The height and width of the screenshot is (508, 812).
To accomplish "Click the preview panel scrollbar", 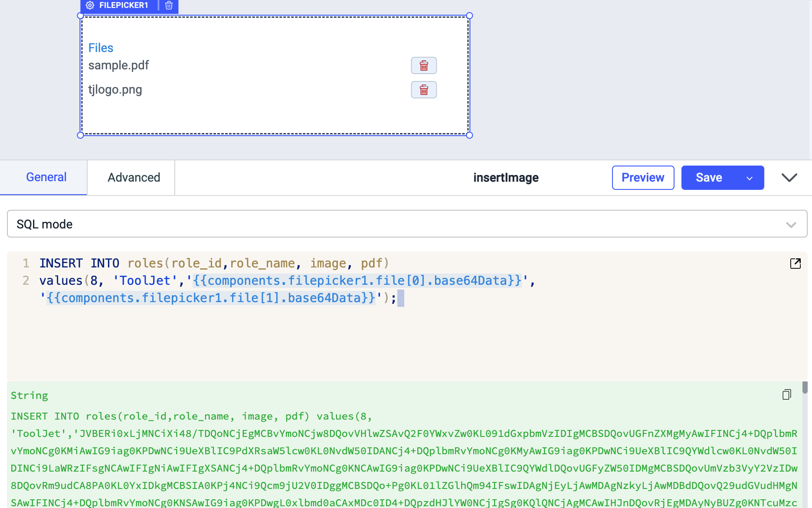I will (x=805, y=388).
